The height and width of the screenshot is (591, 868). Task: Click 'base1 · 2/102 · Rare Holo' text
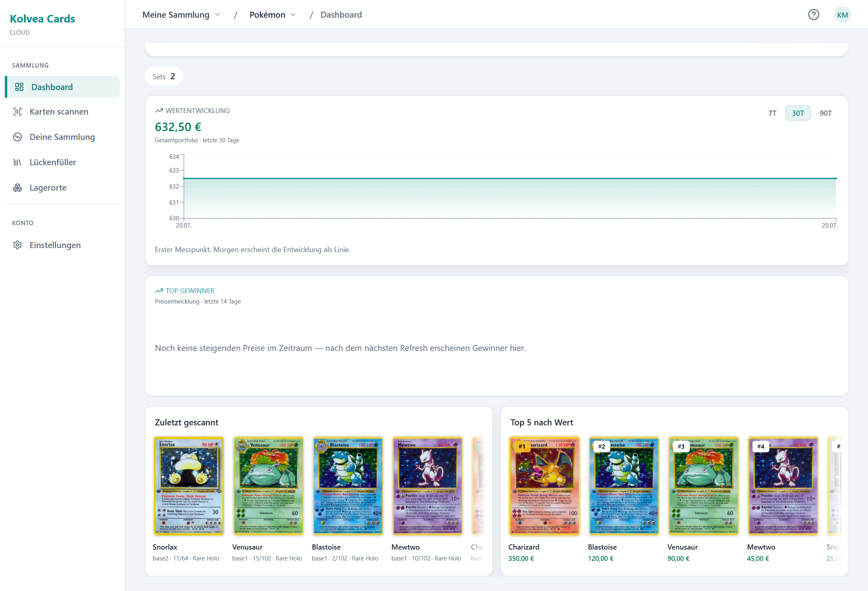(x=345, y=558)
